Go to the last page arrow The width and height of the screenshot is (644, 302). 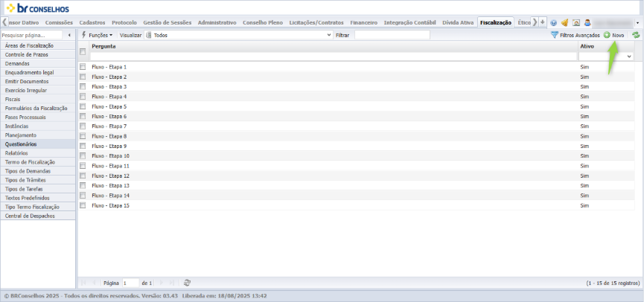tap(172, 283)
